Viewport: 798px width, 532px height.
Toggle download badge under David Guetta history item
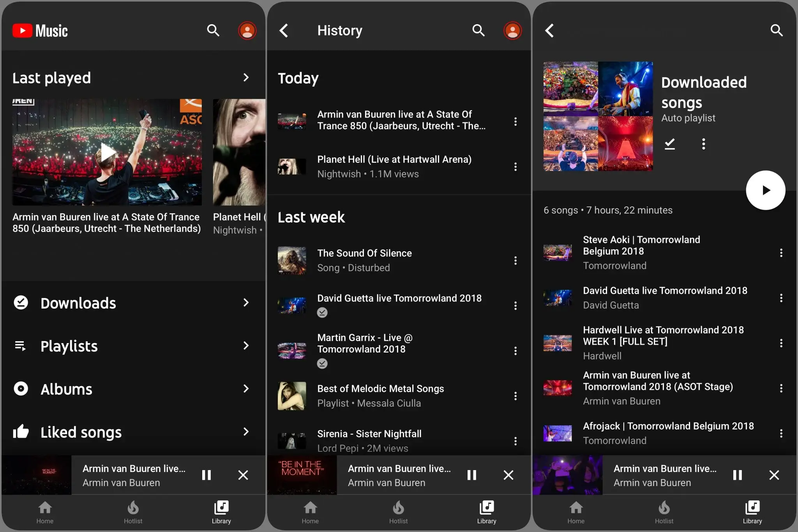pyautogui.click(x=322, y=312)
